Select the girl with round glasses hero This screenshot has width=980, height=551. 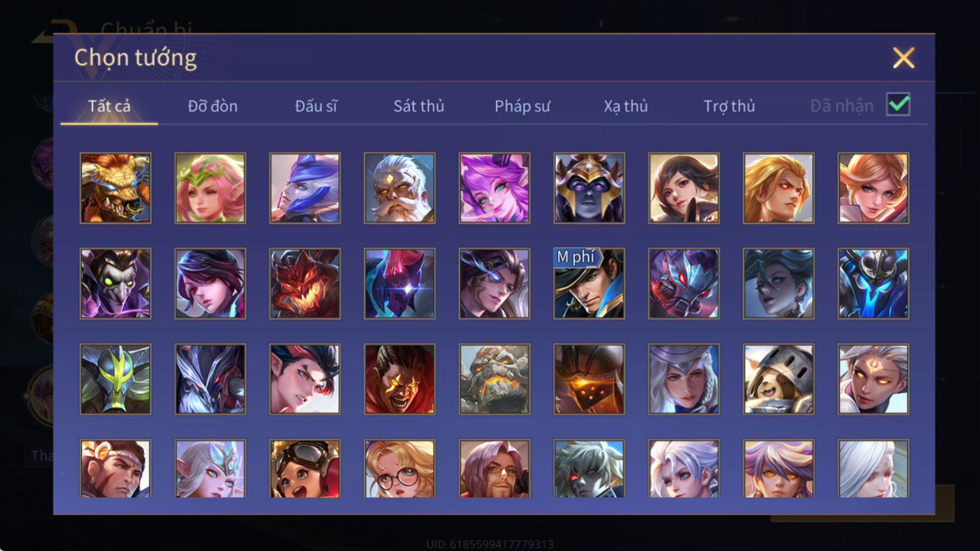399,468
